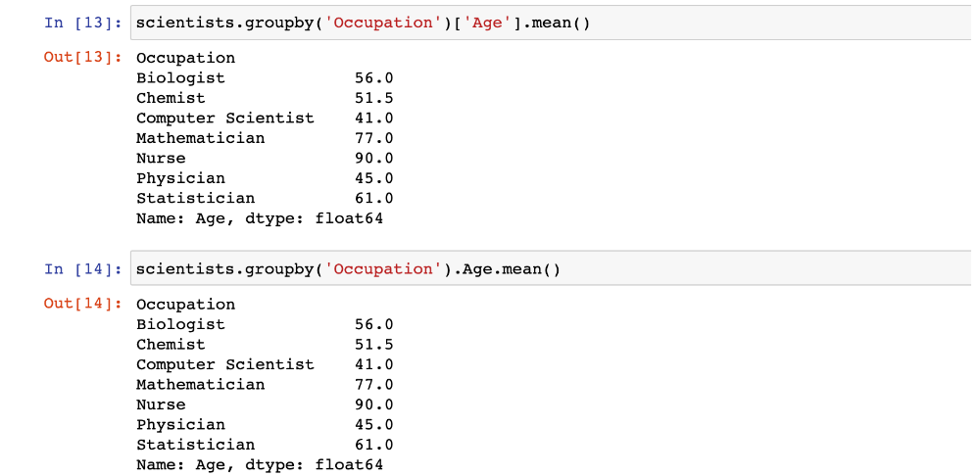Click 'Occupation' string in cell 13 code
The image size is (980, 476).
[383, 24]
